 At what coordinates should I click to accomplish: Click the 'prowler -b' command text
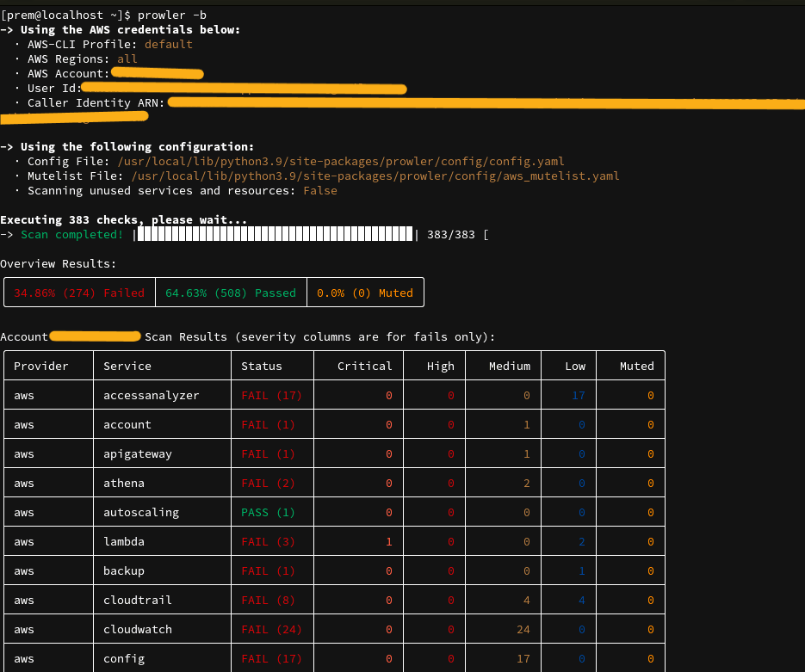[x=171, y=15]
